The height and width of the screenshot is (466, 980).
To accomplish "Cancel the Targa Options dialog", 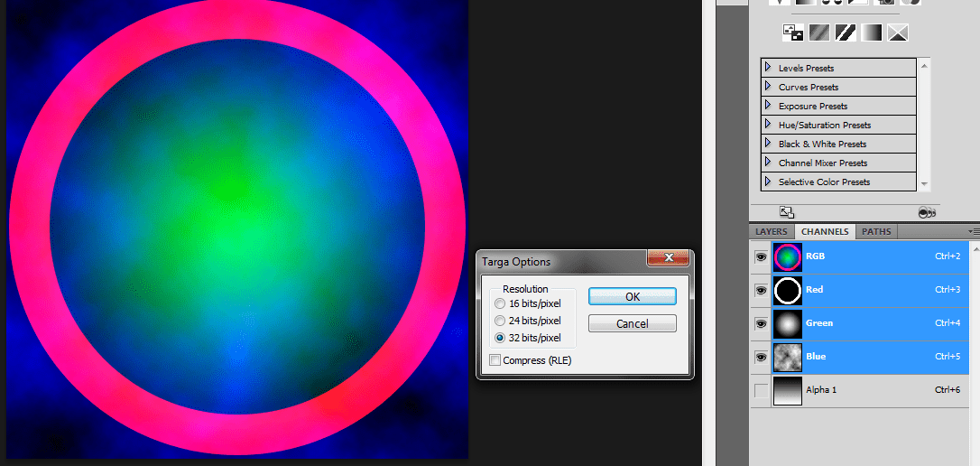I will pyautogui.click(x=632, y=323).
